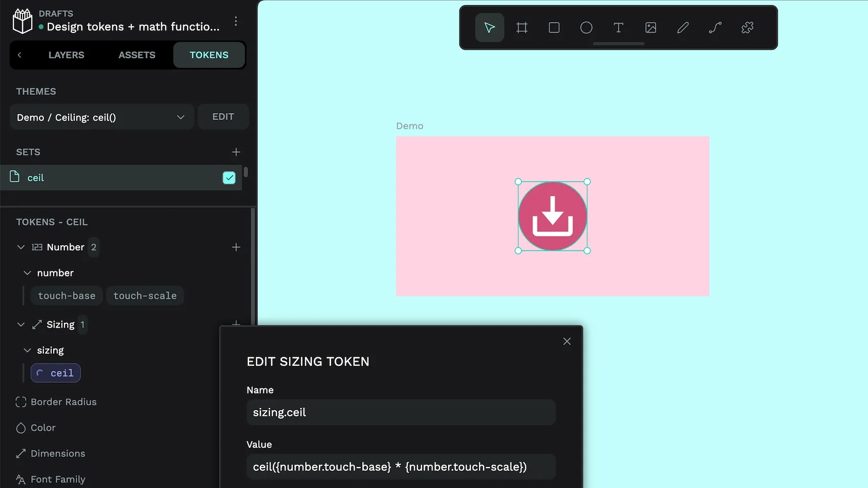Select the Draw pencil tool
This screenshot has height=488, width=868.
(x=683, y=28)
